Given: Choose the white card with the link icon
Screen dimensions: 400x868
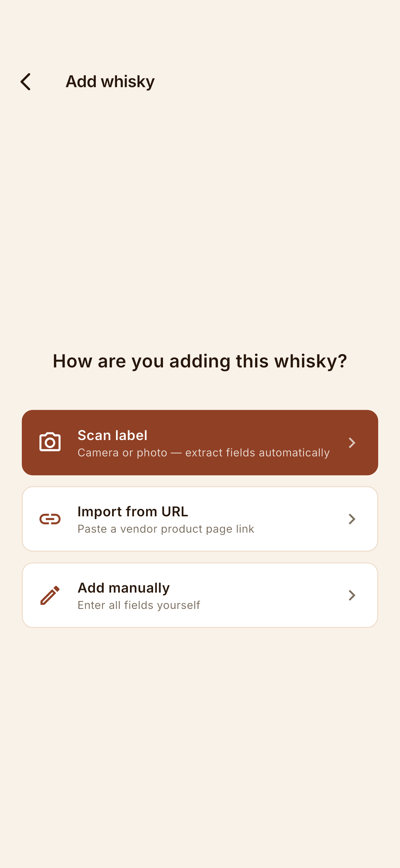Looking at the screenshot, I should pos(200,519).
